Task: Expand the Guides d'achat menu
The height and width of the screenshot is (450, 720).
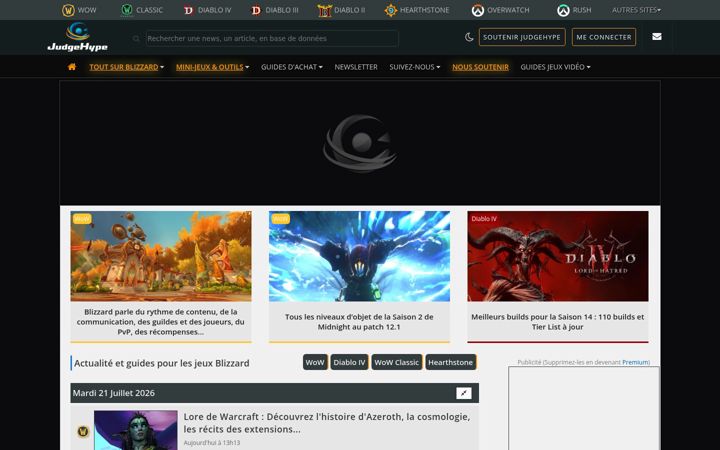Action: (x=292, y=67)
